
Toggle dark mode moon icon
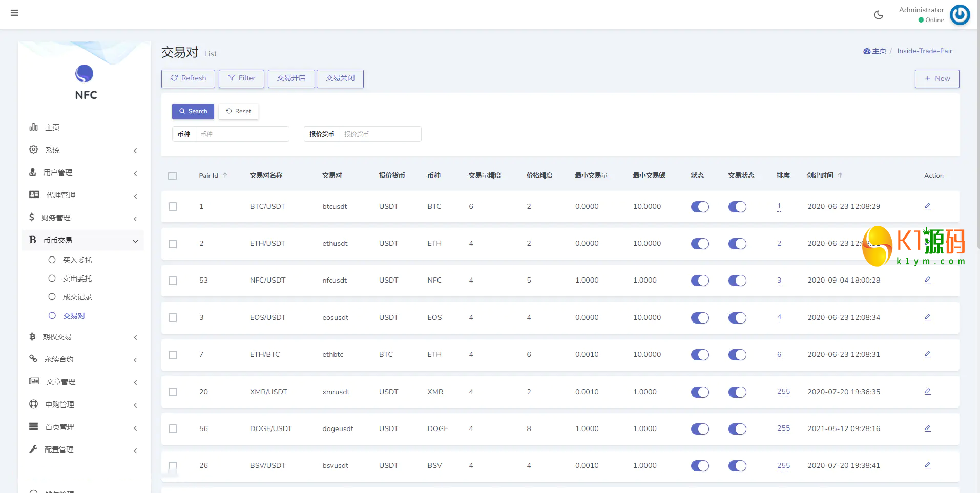879,15
